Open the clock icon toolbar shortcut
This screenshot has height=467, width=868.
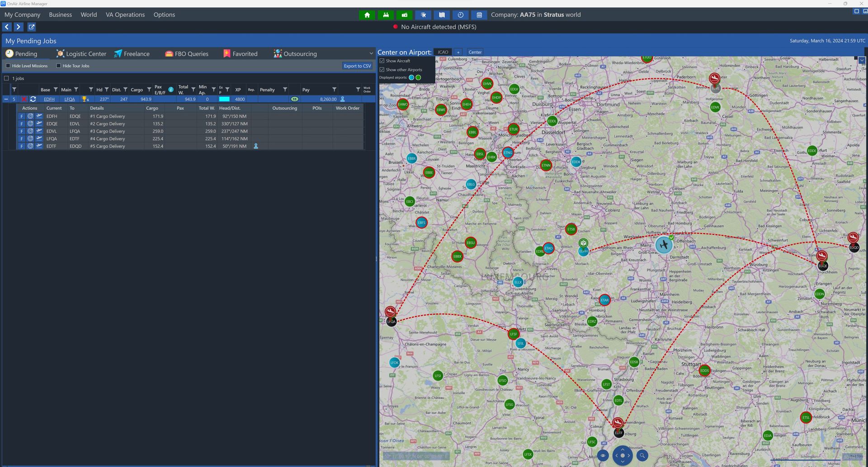click(x=460, y=15)
